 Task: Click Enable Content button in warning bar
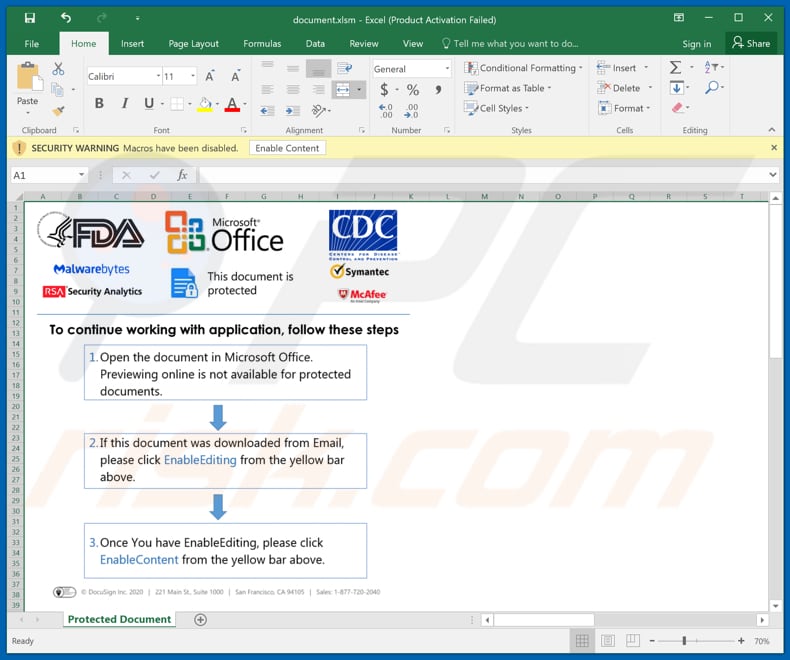(x=287, y=148)
